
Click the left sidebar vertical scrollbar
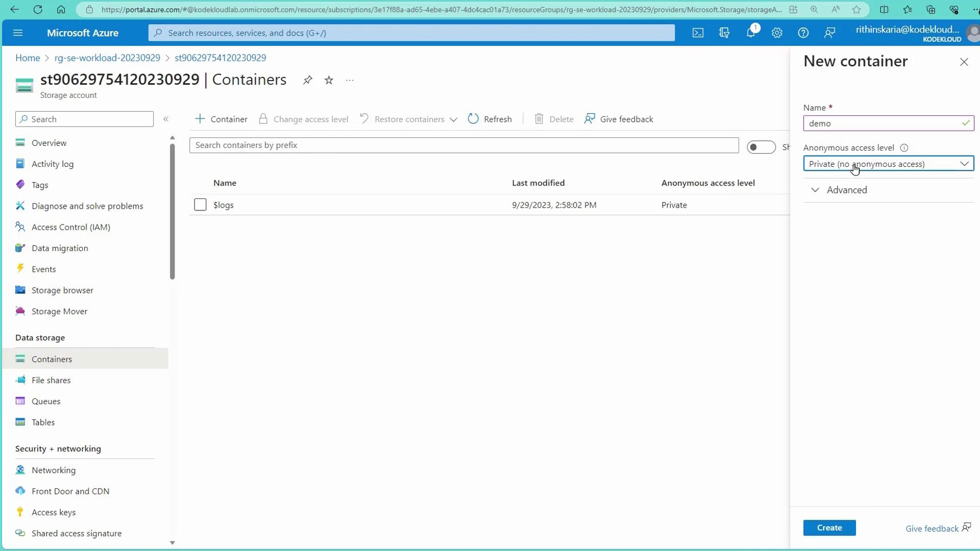pos(172,212)
